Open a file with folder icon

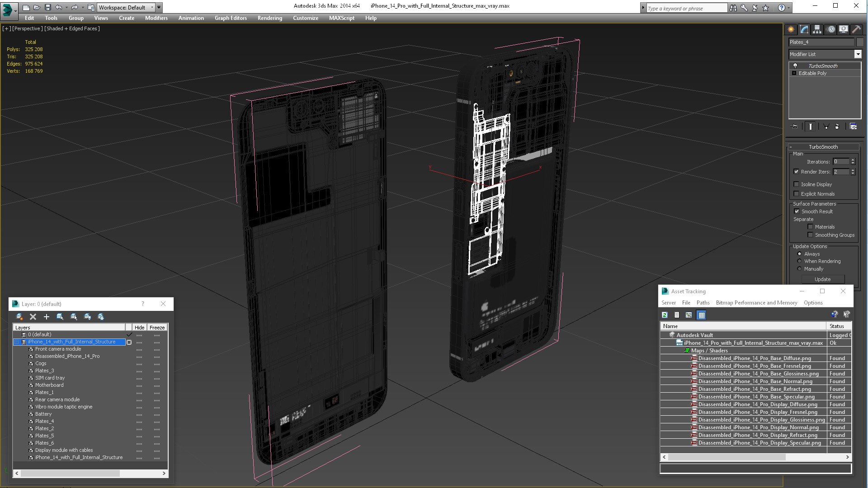pos(37,7)
